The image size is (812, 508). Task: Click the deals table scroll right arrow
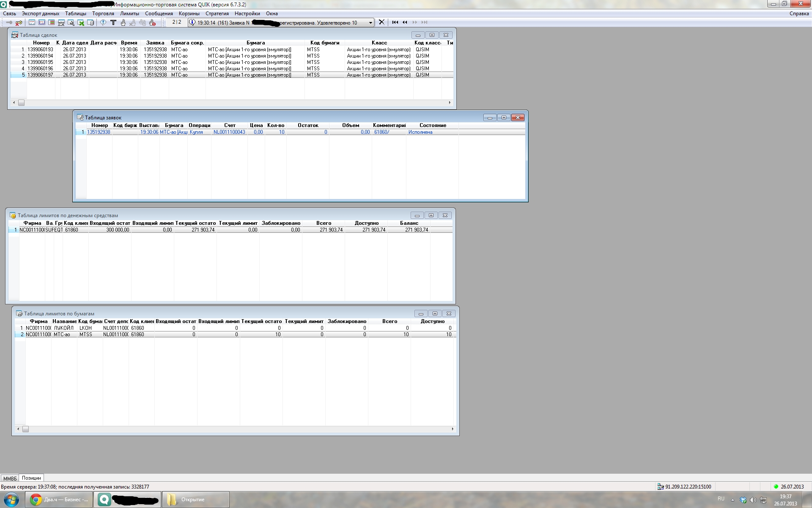point(450,102)
